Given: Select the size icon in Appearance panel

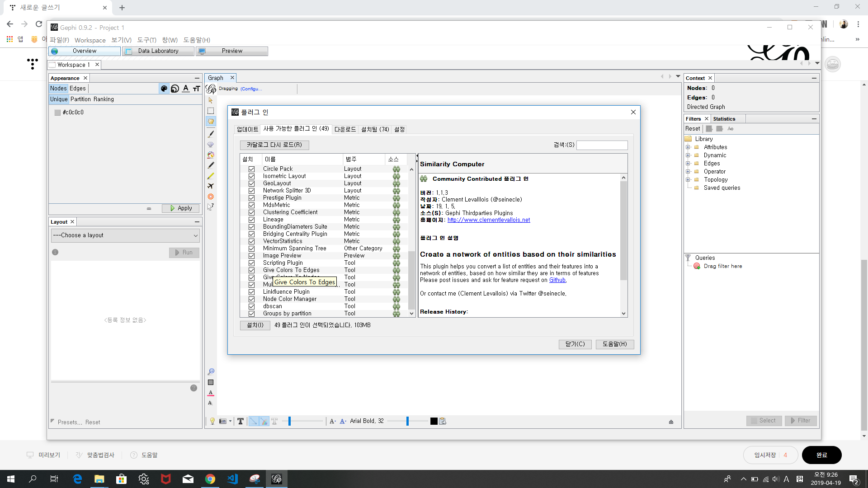Looking at the screenshot, I should 175,89.
